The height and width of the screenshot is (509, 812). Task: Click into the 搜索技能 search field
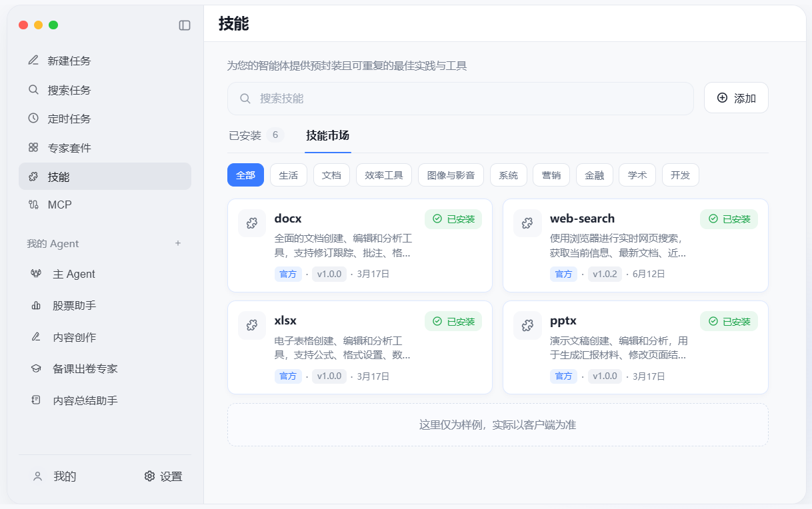[x=461, y=99]
